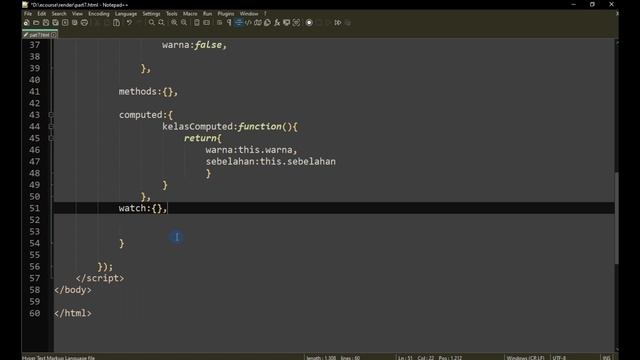Image resolution: width=640 pixels, height=360 pixels.
Task: Open the Edit menu
Action: tap(42, 14)
